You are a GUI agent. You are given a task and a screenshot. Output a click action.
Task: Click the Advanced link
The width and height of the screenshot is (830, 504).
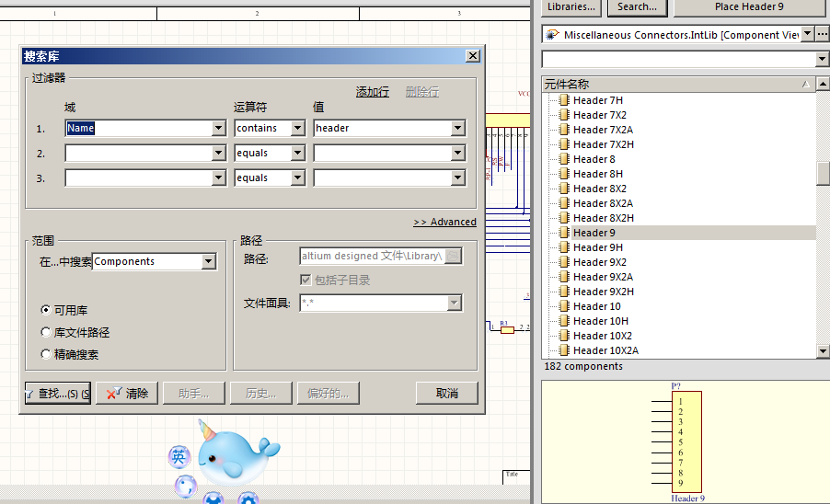pyautogui.click(x=444, y=223)
